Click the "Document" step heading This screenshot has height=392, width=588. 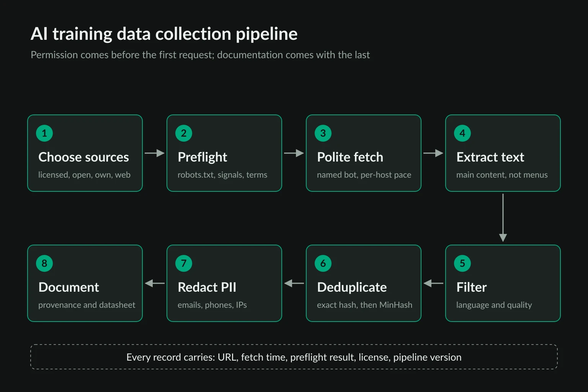pos(69,287)
